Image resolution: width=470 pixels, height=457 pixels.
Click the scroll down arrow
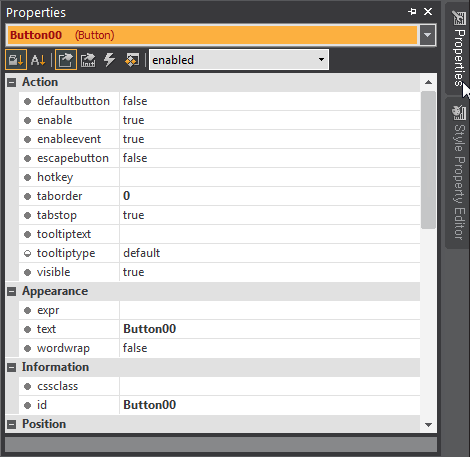[429, 425]
